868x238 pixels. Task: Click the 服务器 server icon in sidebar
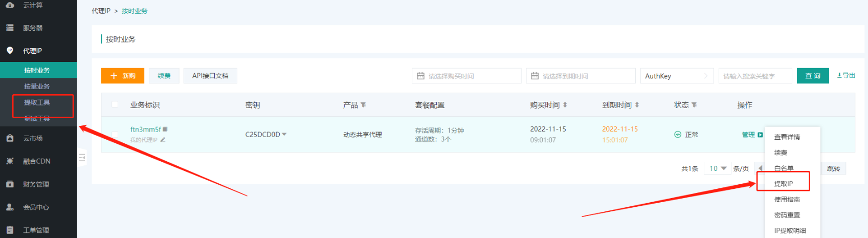tap(10, 28)
